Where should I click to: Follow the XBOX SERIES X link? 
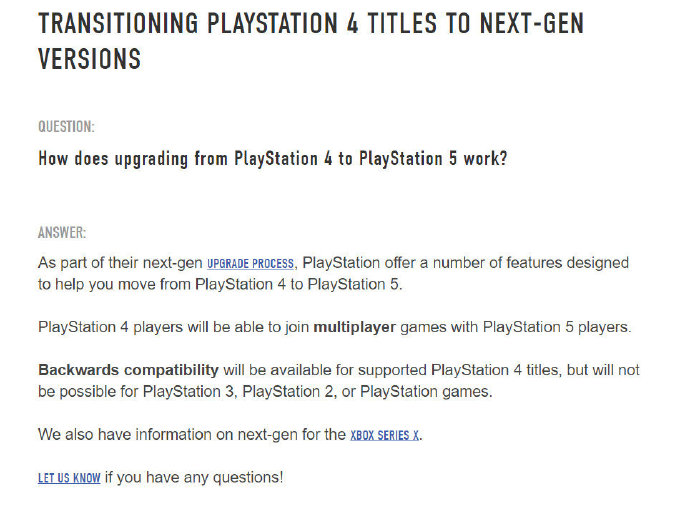click(384, 436)
